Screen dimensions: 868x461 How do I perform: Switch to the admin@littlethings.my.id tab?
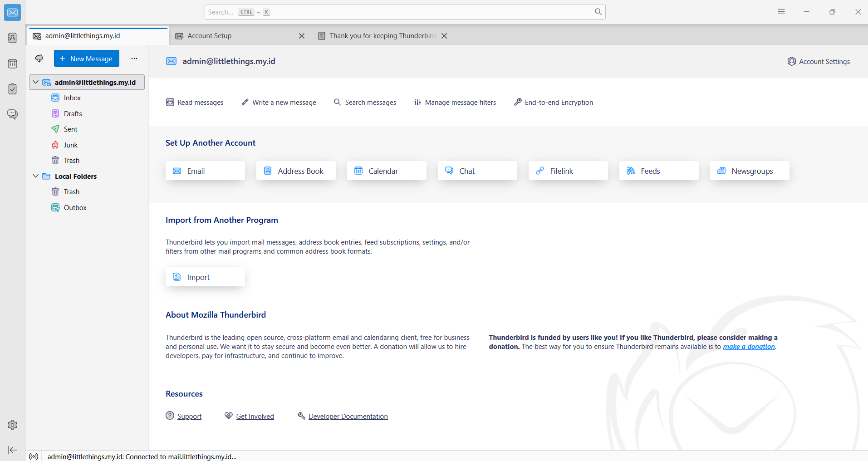coord(98,36)
